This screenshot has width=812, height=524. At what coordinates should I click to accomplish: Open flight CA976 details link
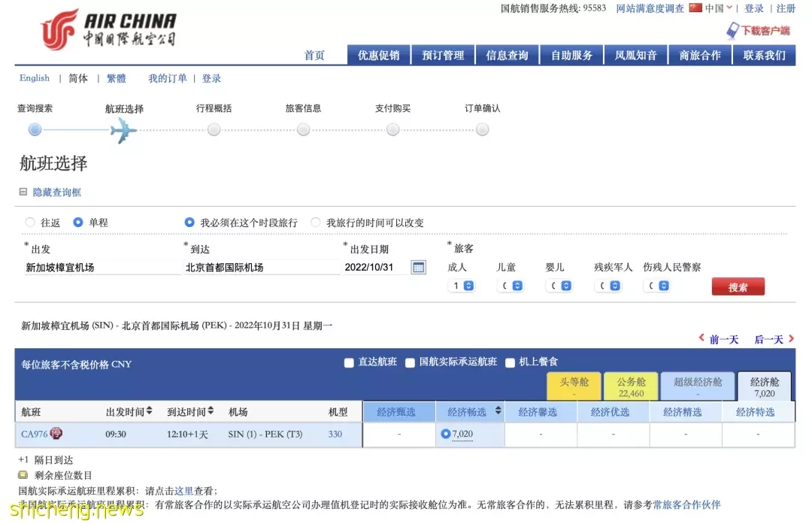tap(34, 434)
